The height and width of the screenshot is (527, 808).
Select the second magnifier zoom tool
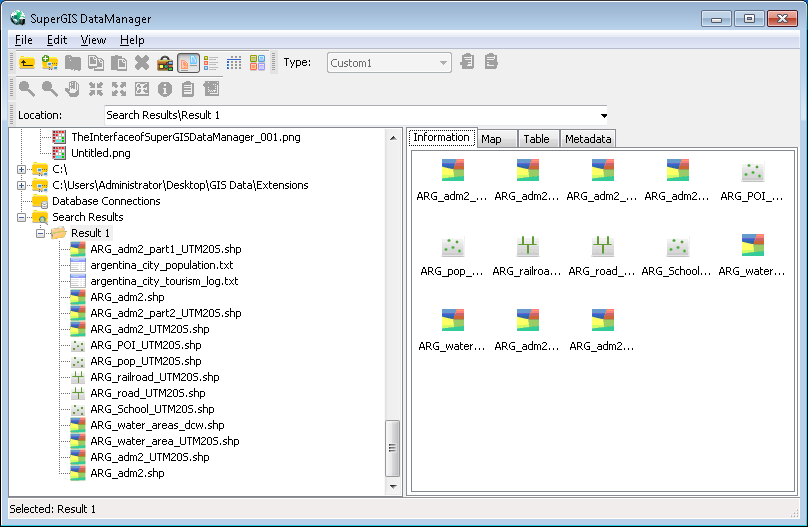tap(49, 89)
